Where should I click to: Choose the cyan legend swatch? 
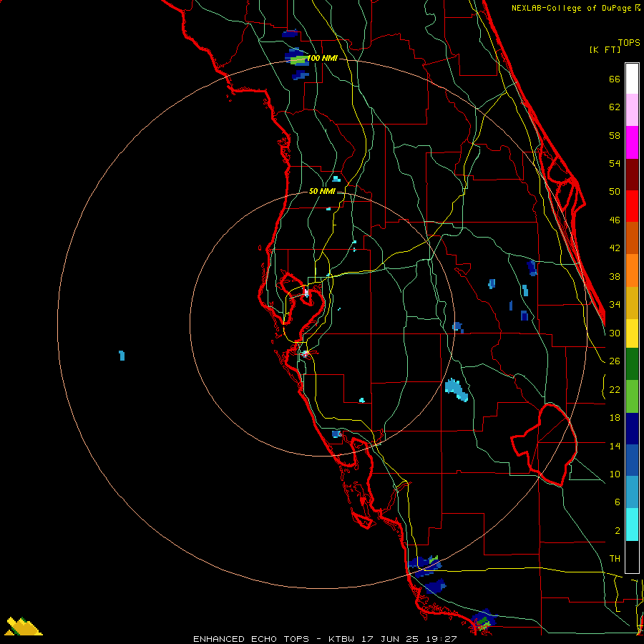click(x=632, y=525)
